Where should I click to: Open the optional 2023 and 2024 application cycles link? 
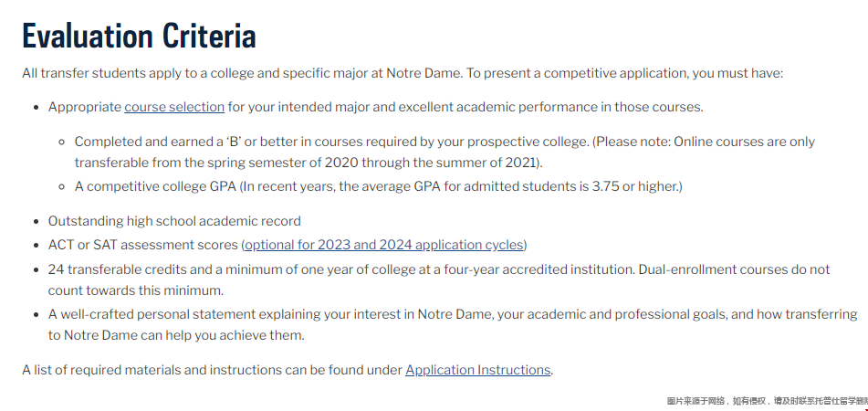[x=383, y=245]
